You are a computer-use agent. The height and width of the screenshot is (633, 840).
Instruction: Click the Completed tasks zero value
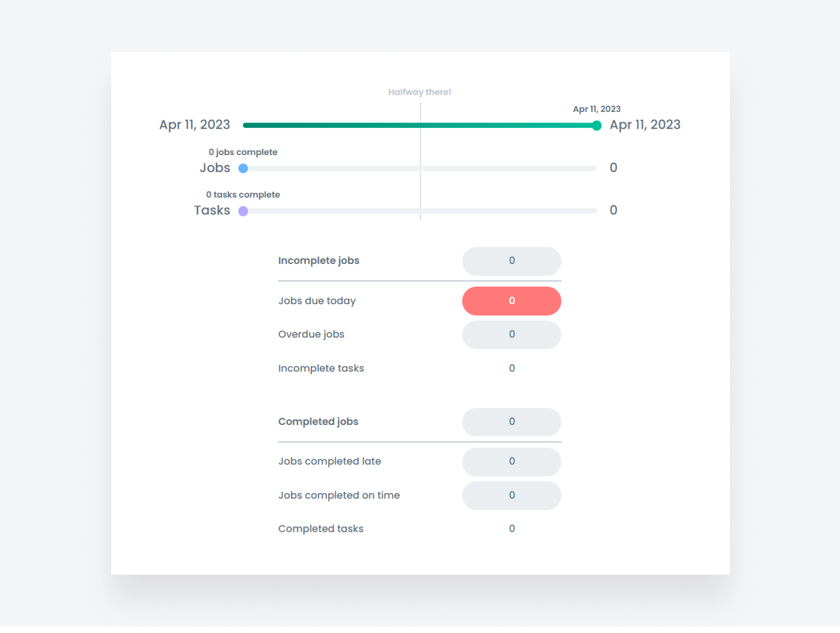511,529
